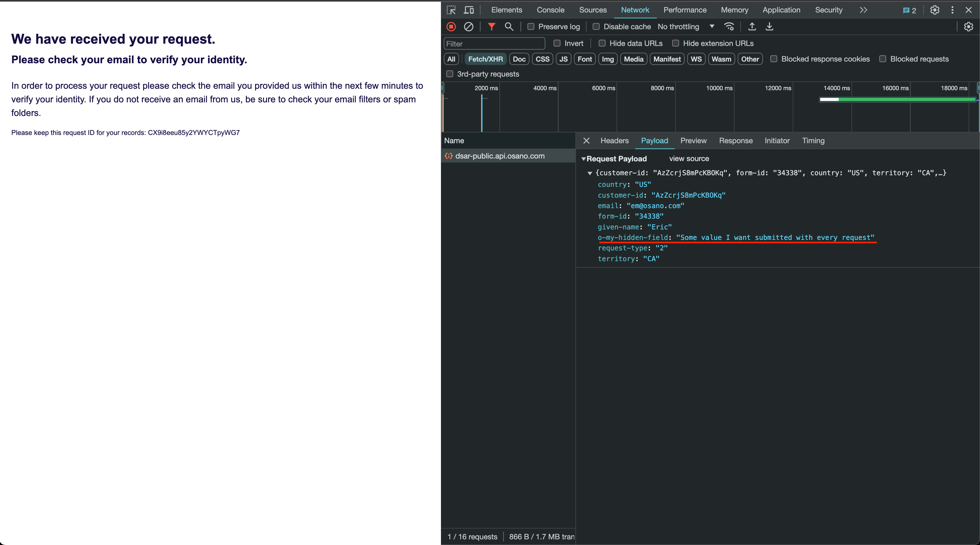Filter requests by WS type
The image size is (980, 545).
point(696,59)
